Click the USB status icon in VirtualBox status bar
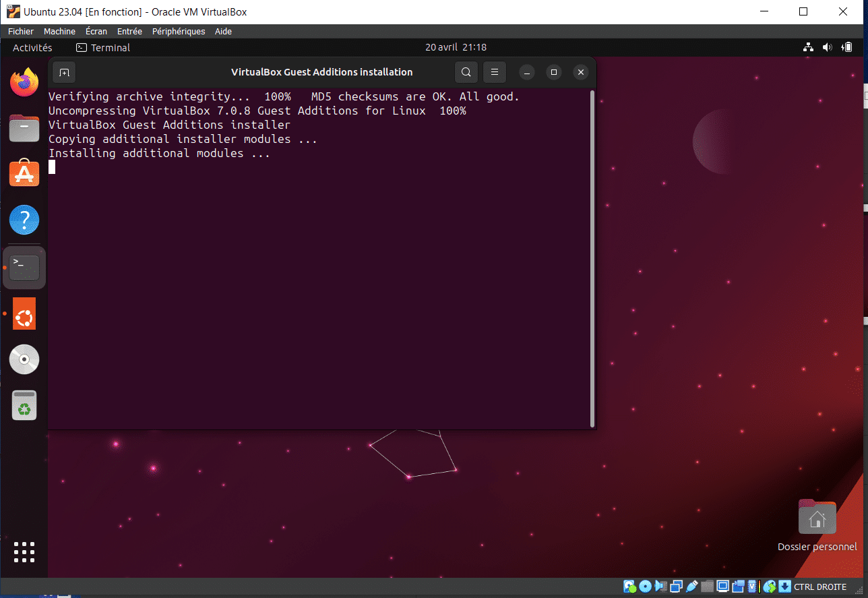The width and height of the screenshot is (868, 598). click(691, 586)
